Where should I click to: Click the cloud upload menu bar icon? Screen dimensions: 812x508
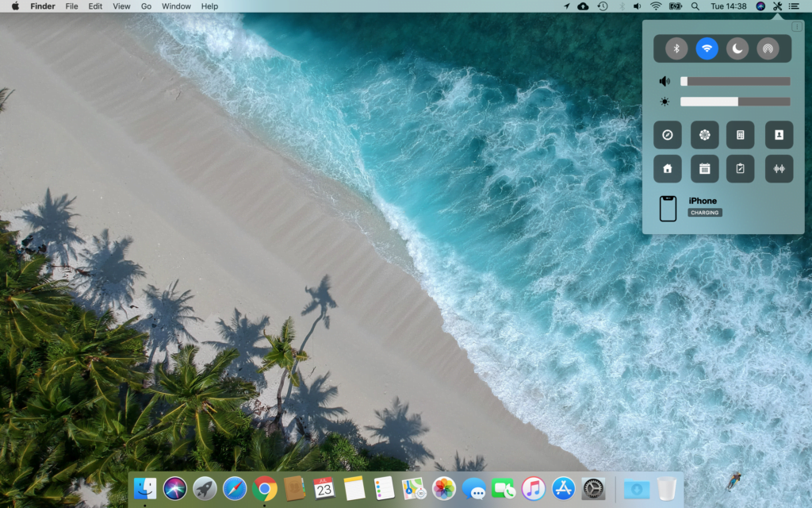coord(583,6)
